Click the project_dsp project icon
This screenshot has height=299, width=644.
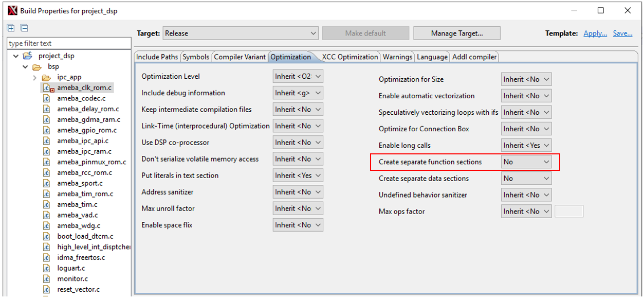[x=27, y=56]
